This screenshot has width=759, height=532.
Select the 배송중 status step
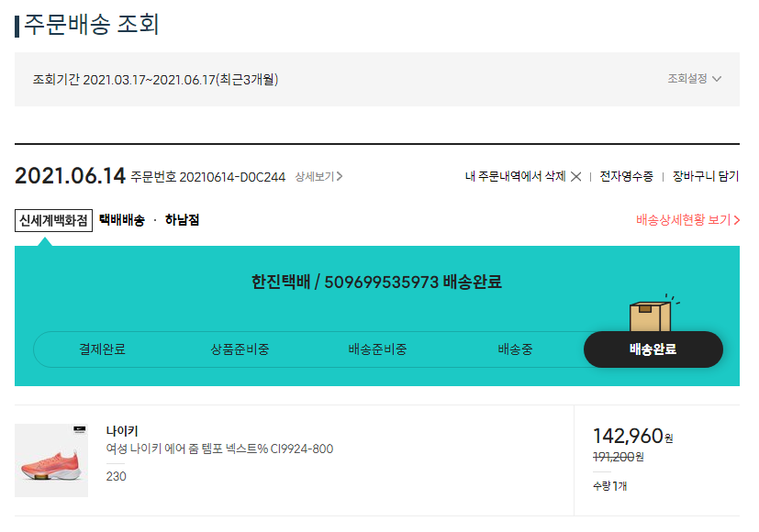(515, 349)
